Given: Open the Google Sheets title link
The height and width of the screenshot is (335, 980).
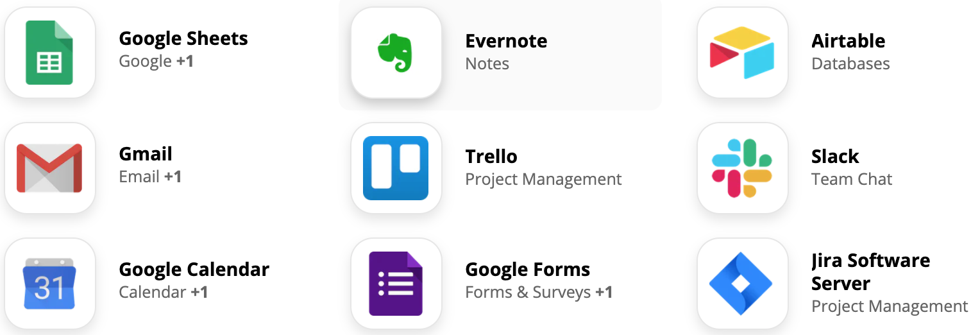Looking at the screenshot, I should pos(183,39).
